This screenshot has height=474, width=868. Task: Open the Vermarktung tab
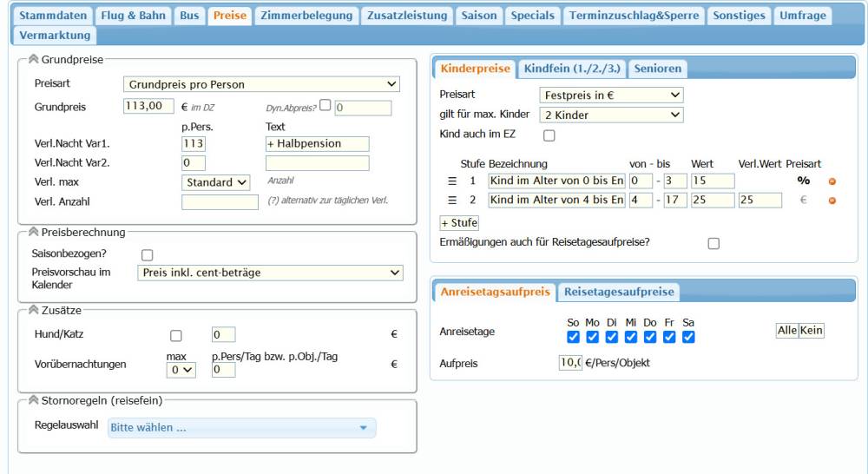point(55,36)
